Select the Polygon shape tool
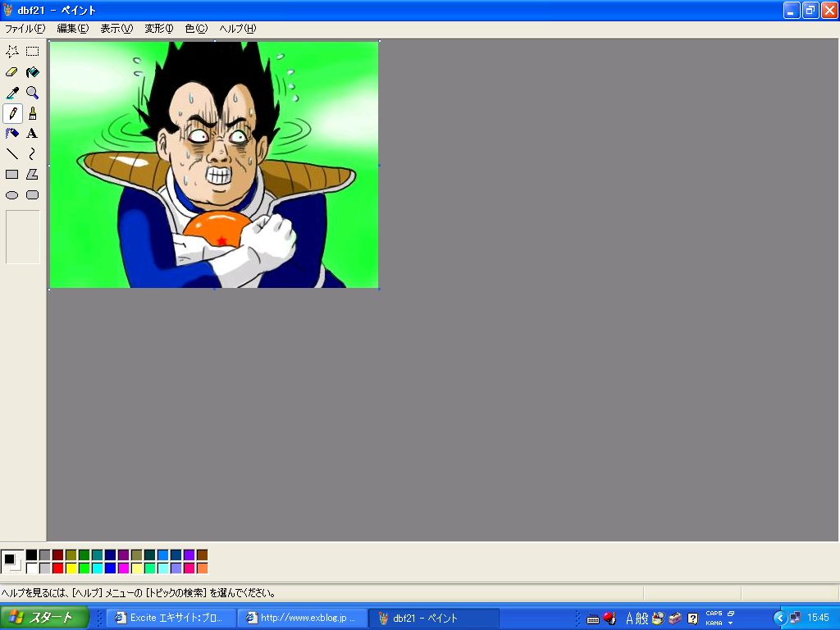840x630 pixels. click(33, 175)
